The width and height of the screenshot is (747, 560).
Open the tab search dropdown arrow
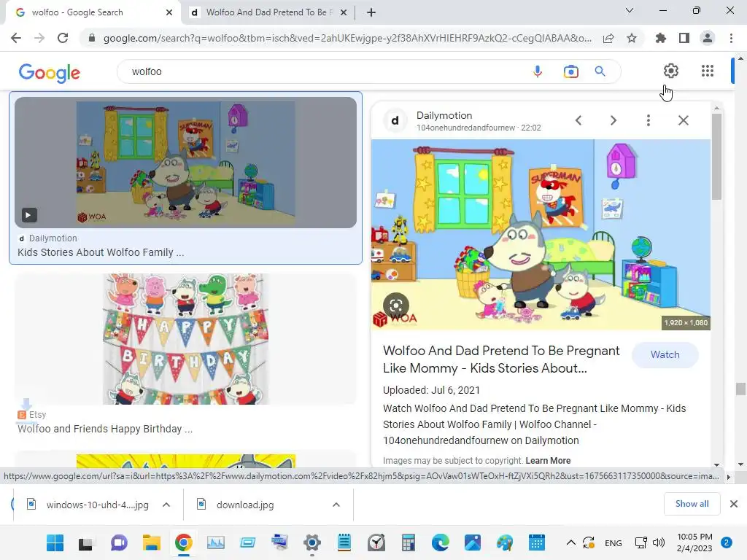[630, 10]
